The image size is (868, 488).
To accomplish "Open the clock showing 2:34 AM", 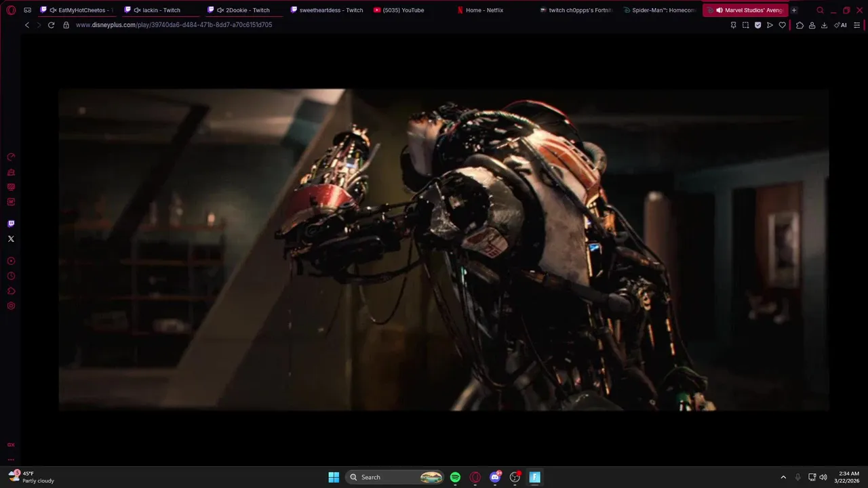I will point(848,477).
